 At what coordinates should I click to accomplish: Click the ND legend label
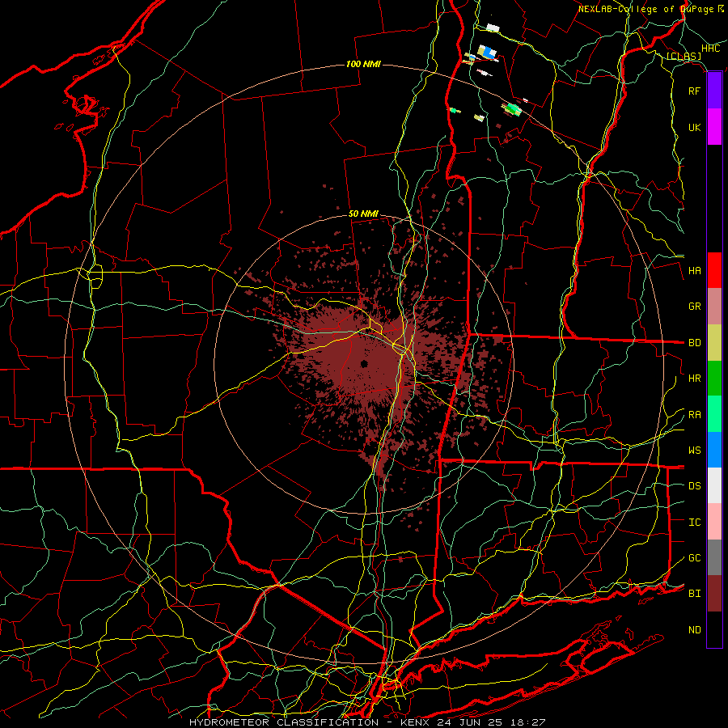(x=695, y=629)
